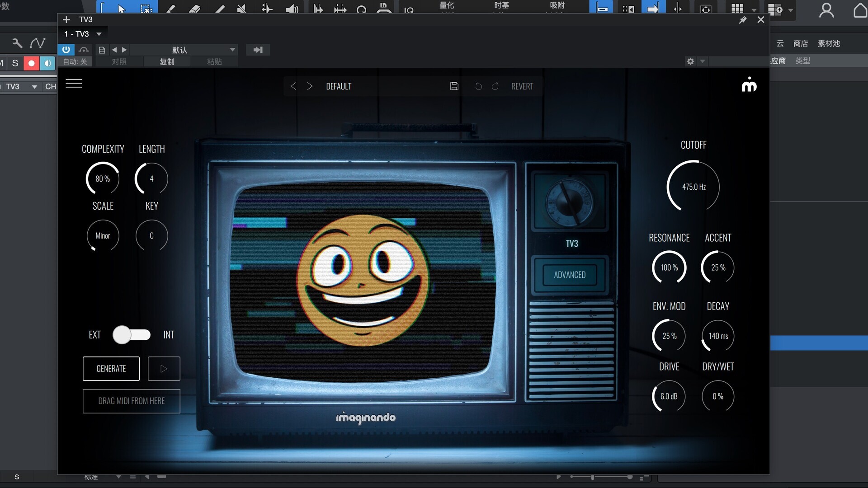This screenshot has width=868, height=488.
Task: Open the sidechain routing icon
Action: tap(84, 50)
